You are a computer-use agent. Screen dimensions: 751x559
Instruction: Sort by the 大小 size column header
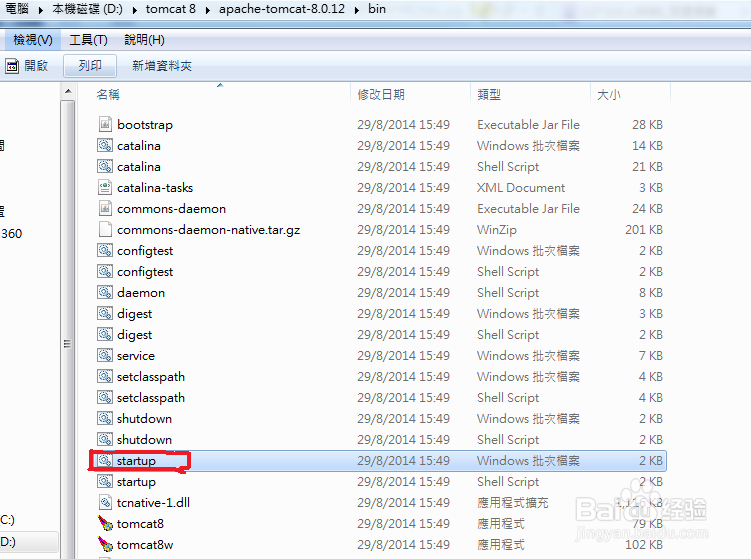[609, 94]
